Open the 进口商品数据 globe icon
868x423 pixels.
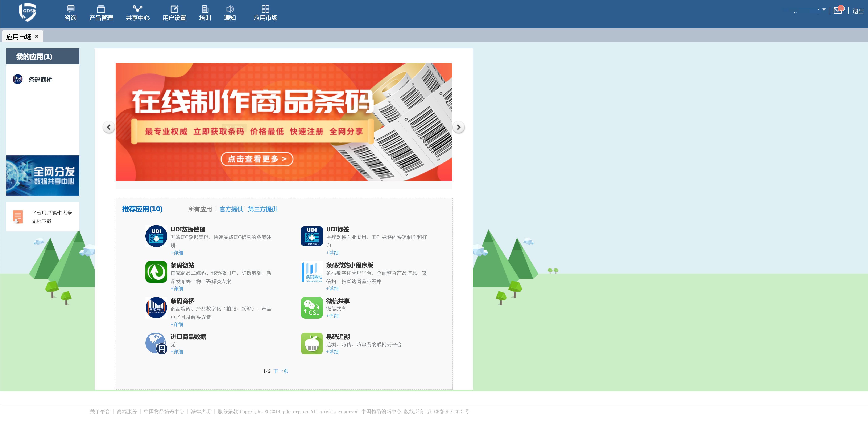click(156, 343)
